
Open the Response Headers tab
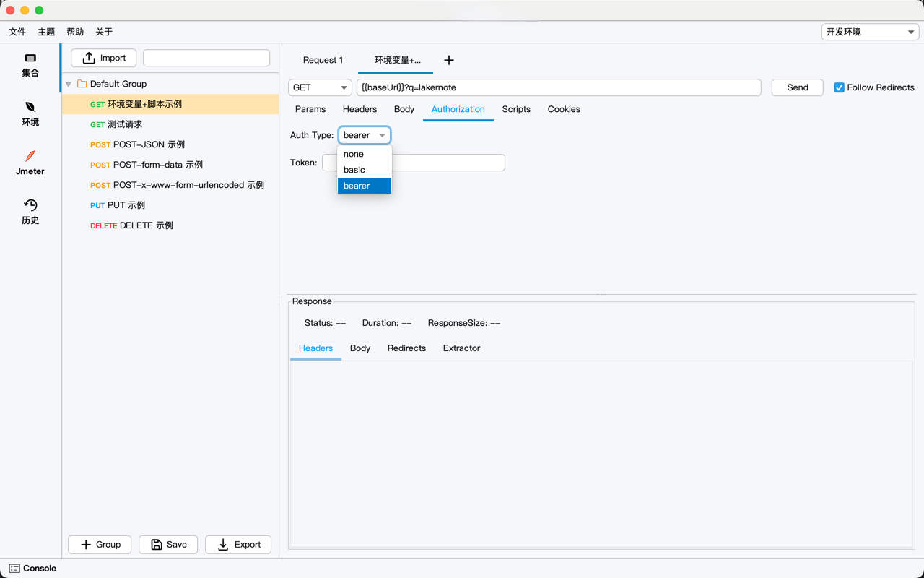pyautogui.click(x=315, y=348)
